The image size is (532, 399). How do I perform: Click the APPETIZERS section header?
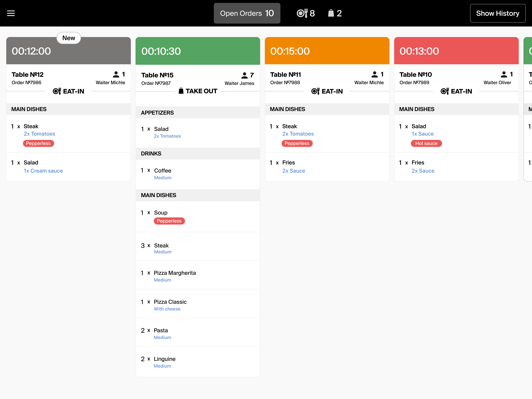click(198, 113)
